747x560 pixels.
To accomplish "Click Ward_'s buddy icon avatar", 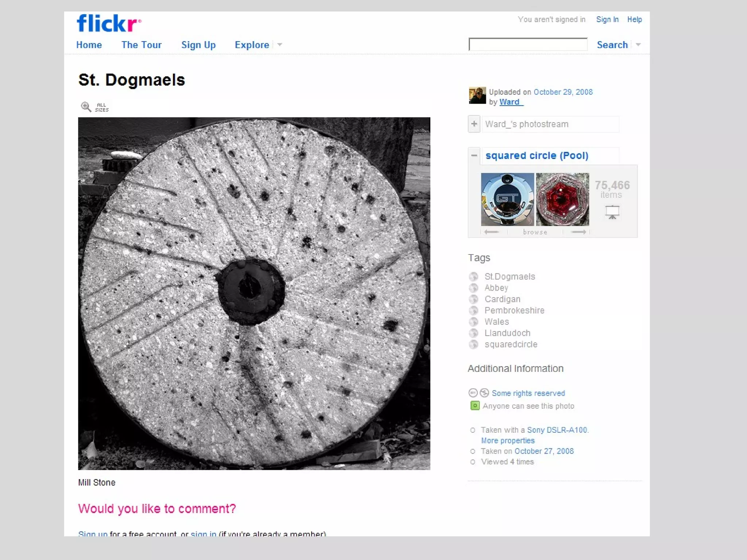I will click(477, 96).
